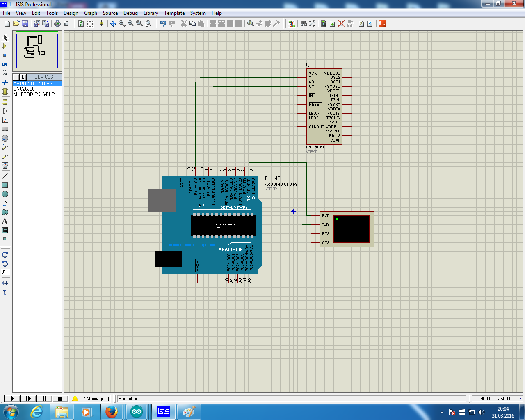Select the Subcircuit Mode tool
525x420 pixels.
click(x=5, y=91)
